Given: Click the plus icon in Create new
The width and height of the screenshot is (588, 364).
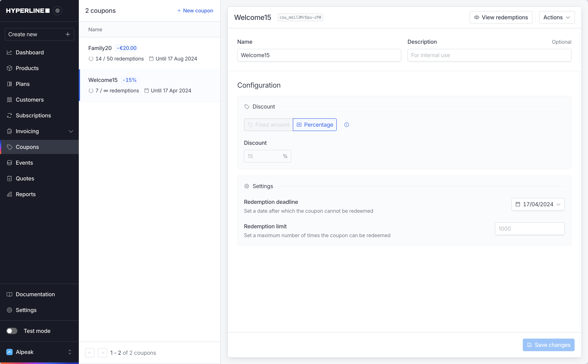Looking at the screenshot, I should click(68, 34).
